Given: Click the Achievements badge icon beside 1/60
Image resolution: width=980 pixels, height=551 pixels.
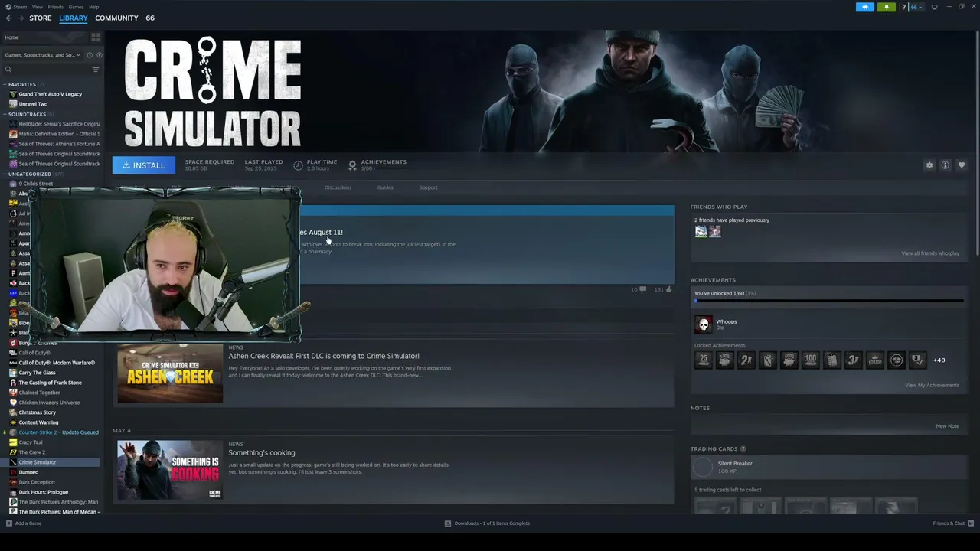Looking at the screenshot, I should [x=352, y=165].
